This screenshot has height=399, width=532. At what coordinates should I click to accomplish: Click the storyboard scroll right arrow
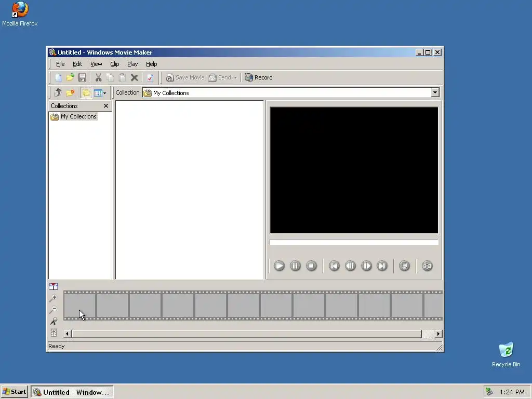tap(438, 334)
